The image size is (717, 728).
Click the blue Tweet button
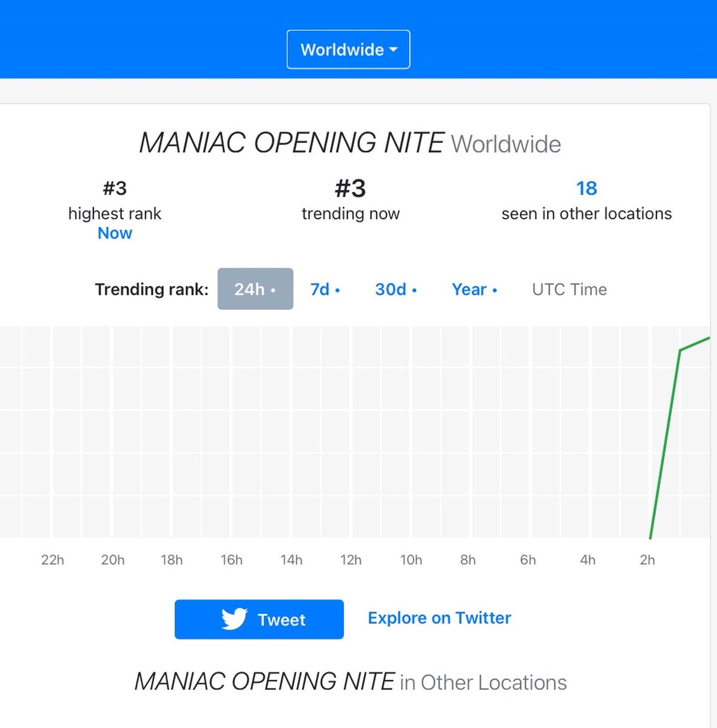tap(259, 619)
